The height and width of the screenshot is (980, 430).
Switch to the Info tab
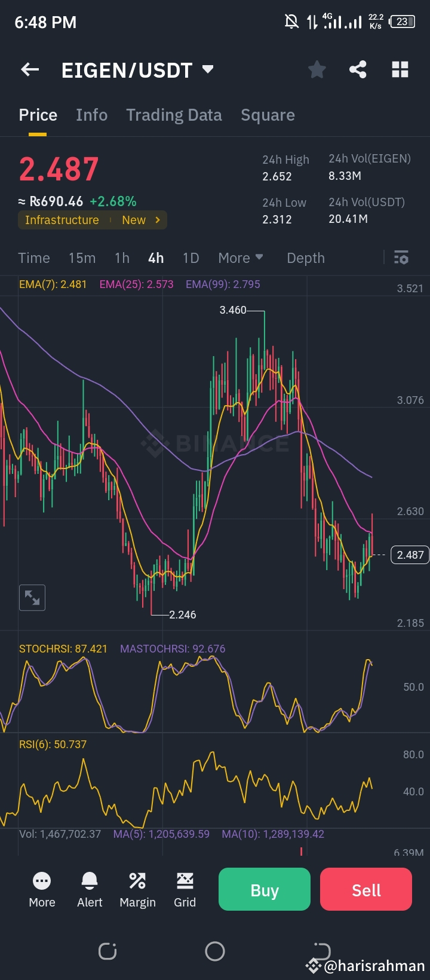tap(91, 114)
